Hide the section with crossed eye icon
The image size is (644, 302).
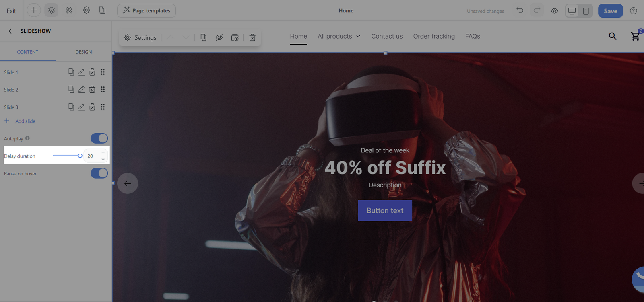[x=219, y=37]
